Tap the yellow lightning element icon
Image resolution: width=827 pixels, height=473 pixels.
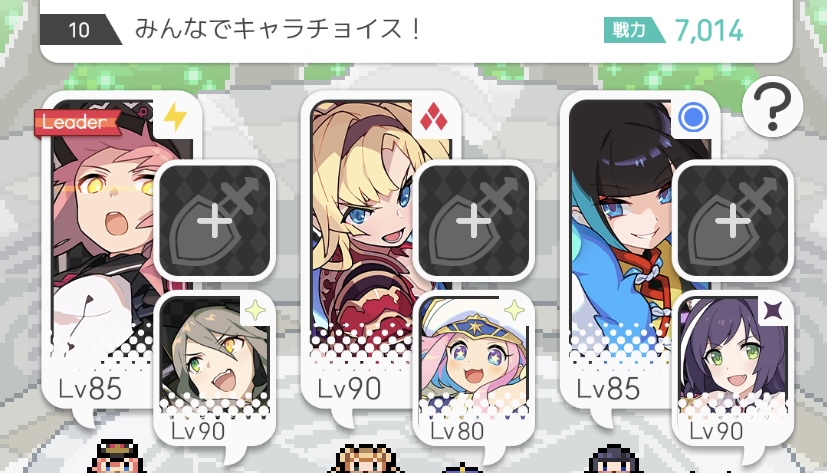(175, 117)
